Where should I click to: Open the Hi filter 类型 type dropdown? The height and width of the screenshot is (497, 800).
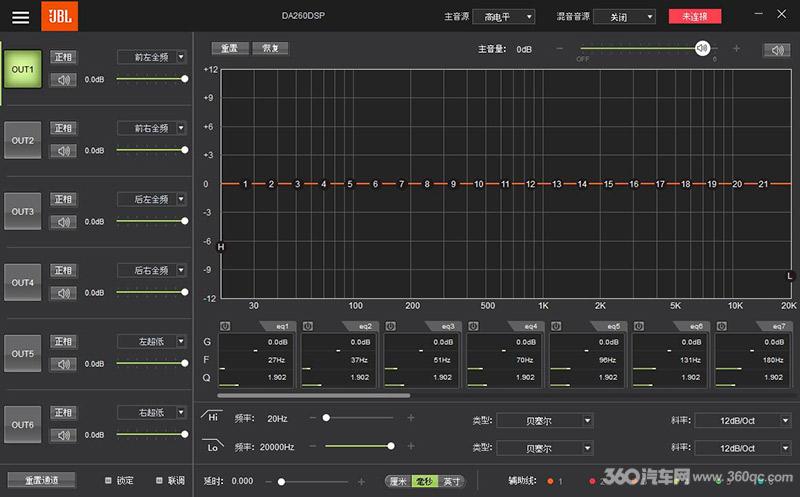544,420
